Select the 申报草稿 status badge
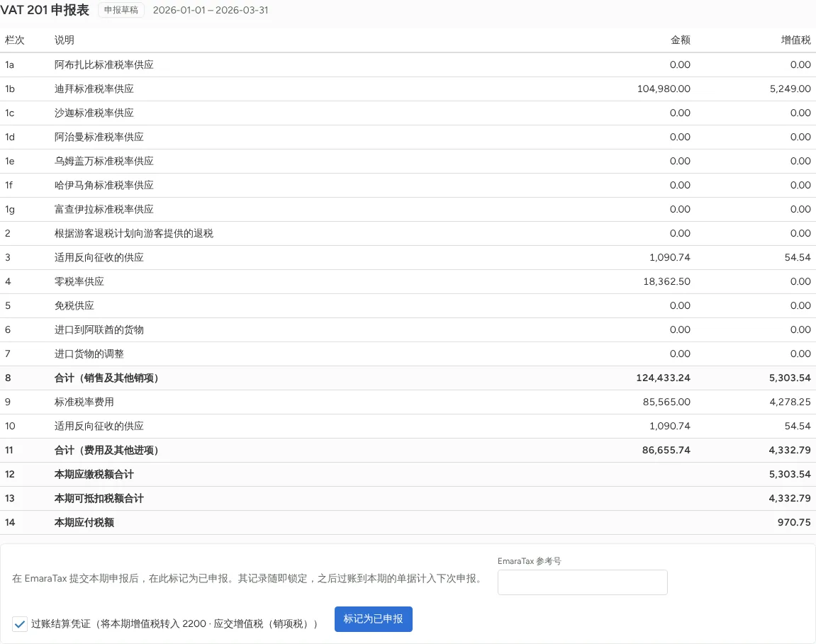Image resolution: width=816 pixels, height=644 pixels. coord(121,10)
